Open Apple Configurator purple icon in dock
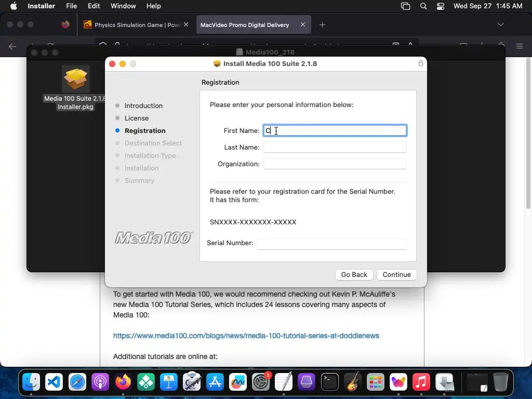Viewport: 532px width, 399px height. 307,382
